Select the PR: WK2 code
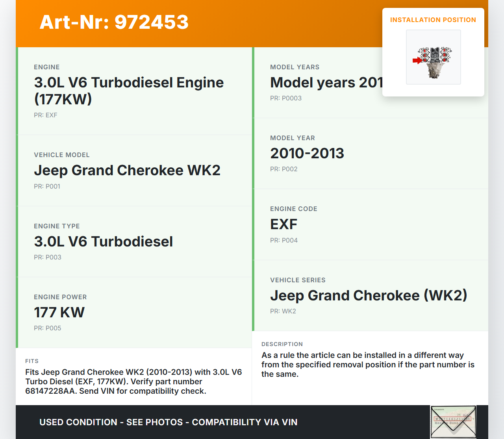This screenshot has width=504, height=439. [283, 311]
